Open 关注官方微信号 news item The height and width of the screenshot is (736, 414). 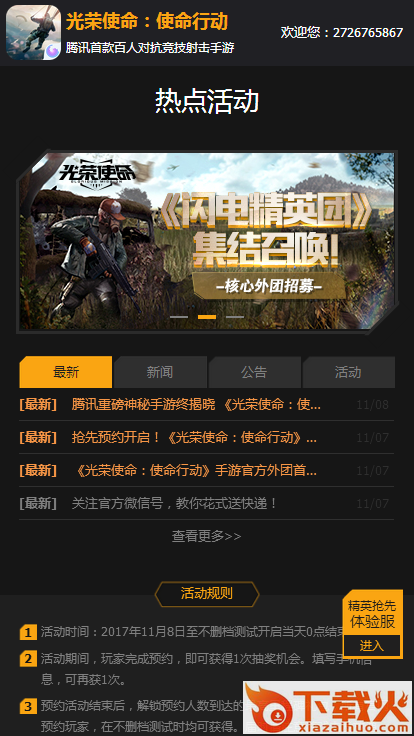click(207, 504)
